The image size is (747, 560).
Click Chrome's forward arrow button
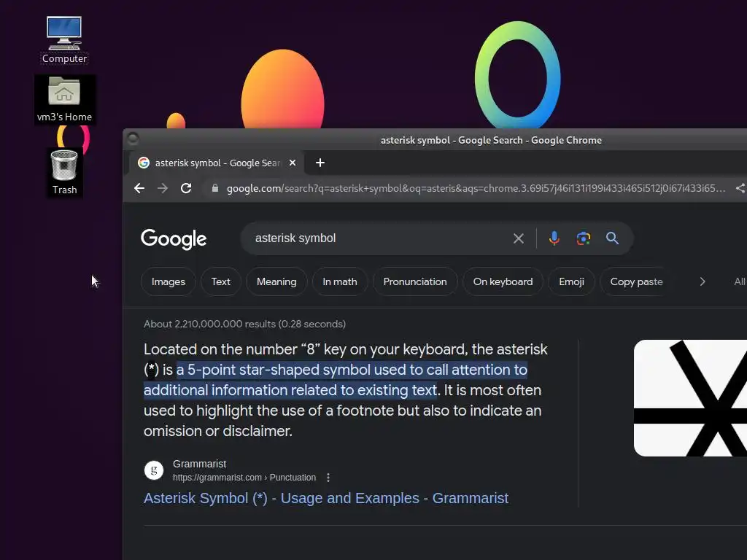tap(163, 188)
